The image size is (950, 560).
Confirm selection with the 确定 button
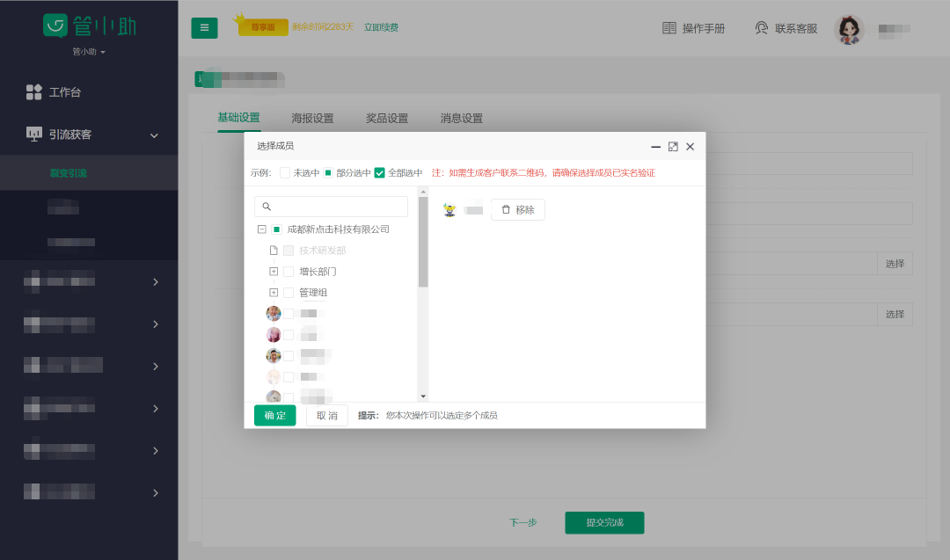pos(275,416)
